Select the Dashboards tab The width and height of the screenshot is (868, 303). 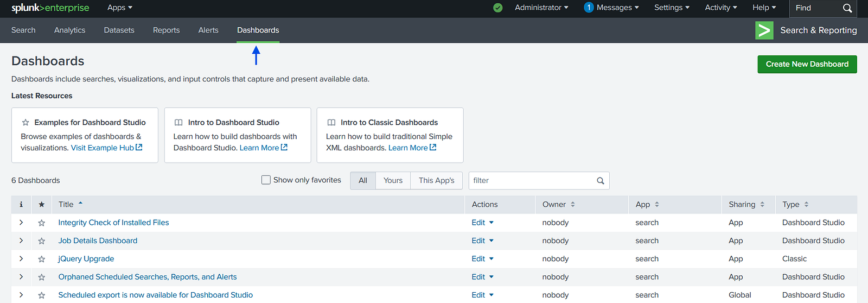coord(258,30)
